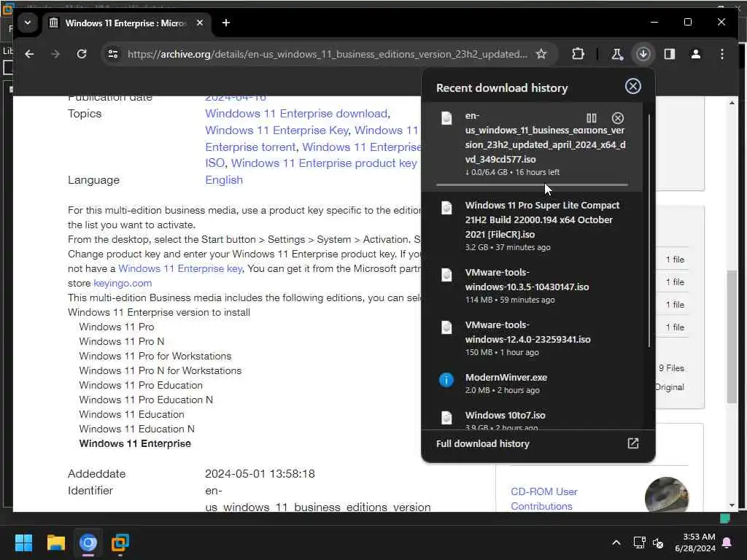Open notifications bell in taskbar

[x=727, y=542]
